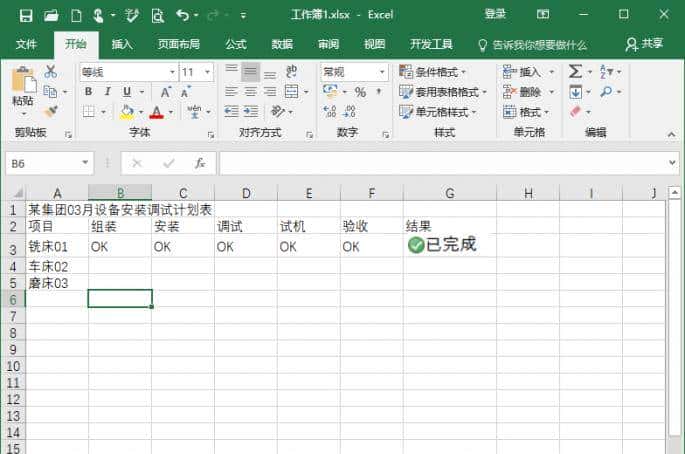Open print preview from the quick access toolbar
Screen dimensions: 685x454
pyautogui.click(x=157, y=16)
